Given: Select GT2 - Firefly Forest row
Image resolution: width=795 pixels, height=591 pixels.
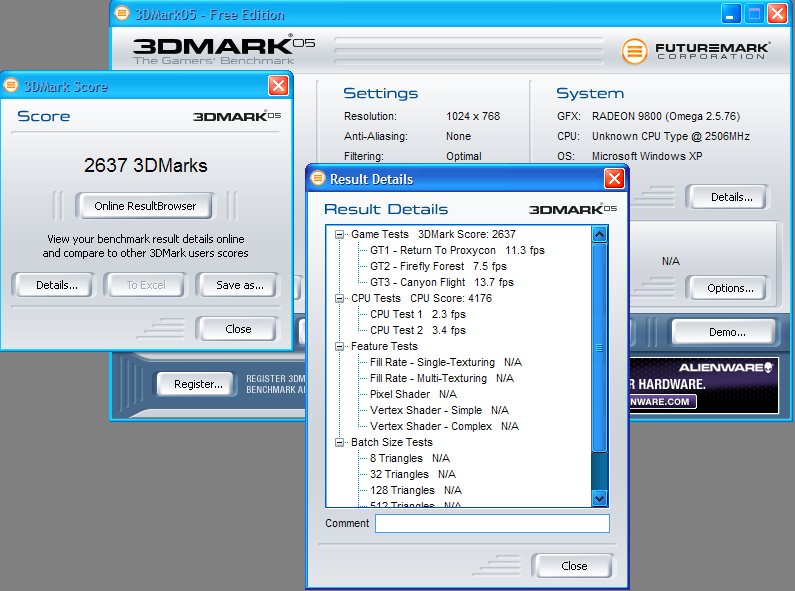Looking at the screenshot, I should point(438,266).
